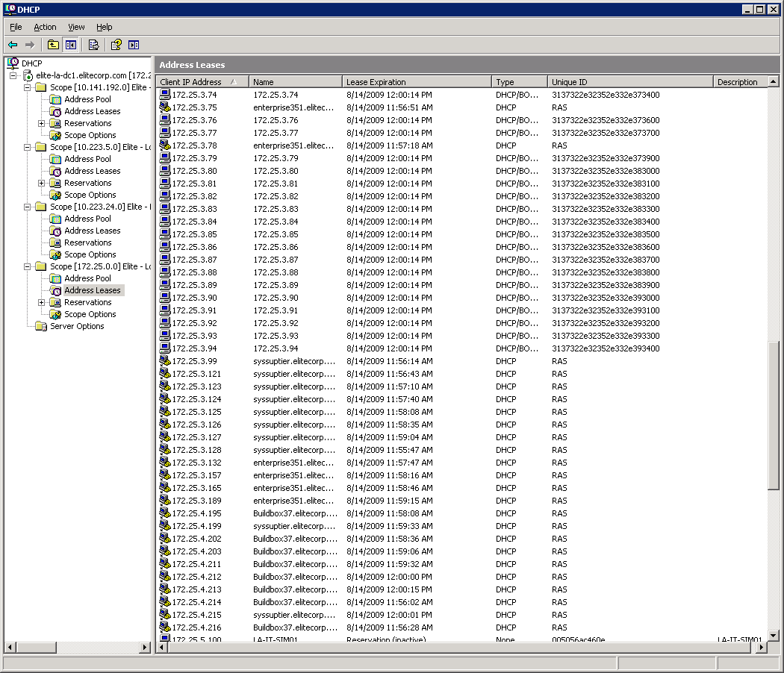The image size is (784, 673).
Task: Click the lease entry for 172.25.3.99
Action: (194, 361)
